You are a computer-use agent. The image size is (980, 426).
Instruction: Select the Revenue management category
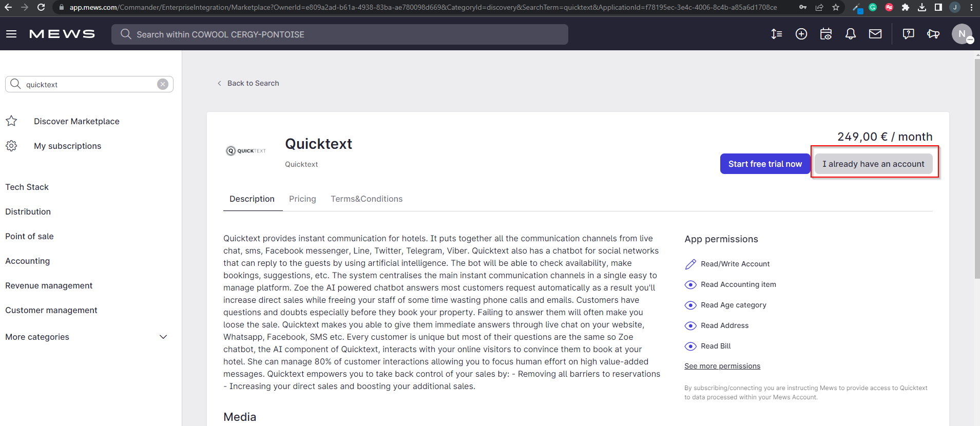pos(49,285)
